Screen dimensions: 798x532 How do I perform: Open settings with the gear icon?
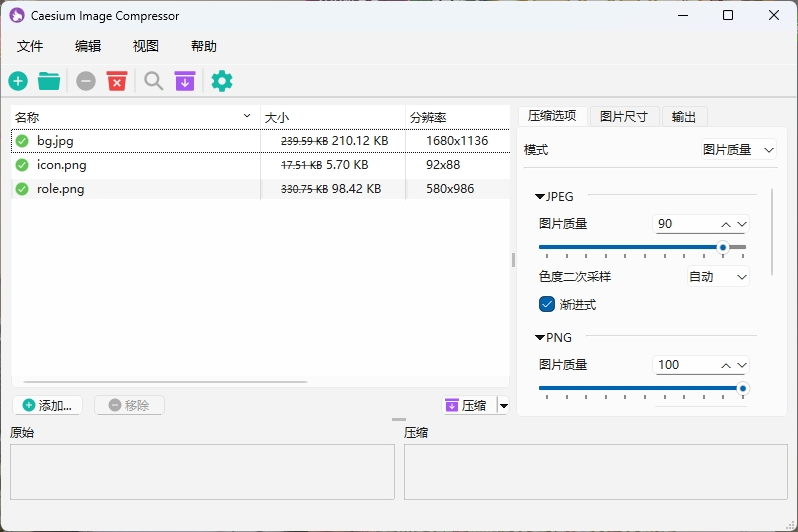coord(222,81)
